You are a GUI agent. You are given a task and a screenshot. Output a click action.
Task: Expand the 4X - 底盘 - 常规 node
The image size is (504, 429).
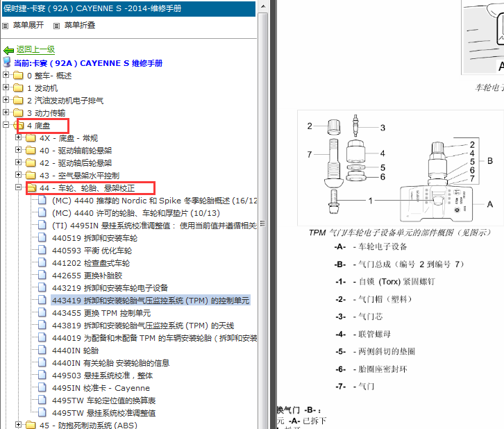pos(18,137)
